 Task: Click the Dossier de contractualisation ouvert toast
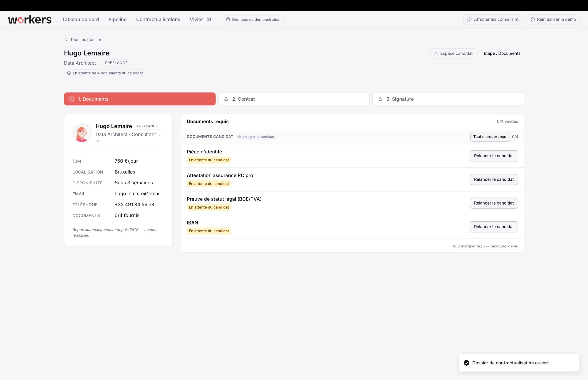(519, 363)
